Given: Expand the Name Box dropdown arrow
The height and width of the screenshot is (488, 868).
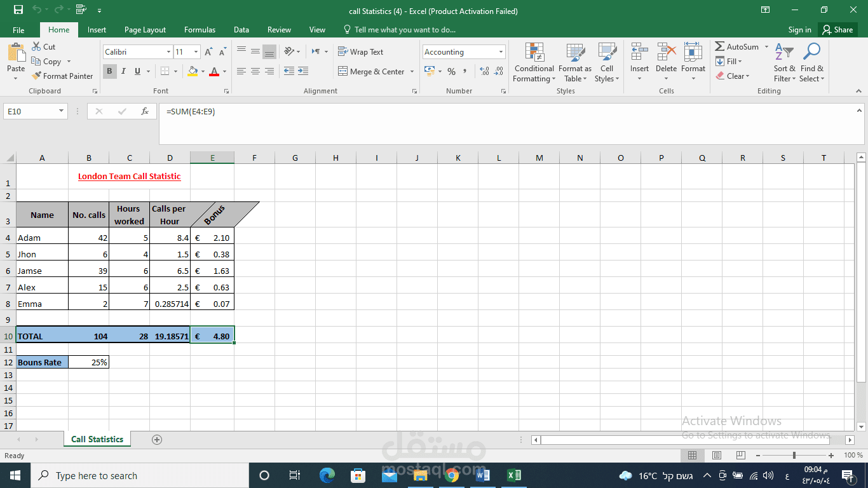Looking at the screenshot, I should tap(62, 111).
